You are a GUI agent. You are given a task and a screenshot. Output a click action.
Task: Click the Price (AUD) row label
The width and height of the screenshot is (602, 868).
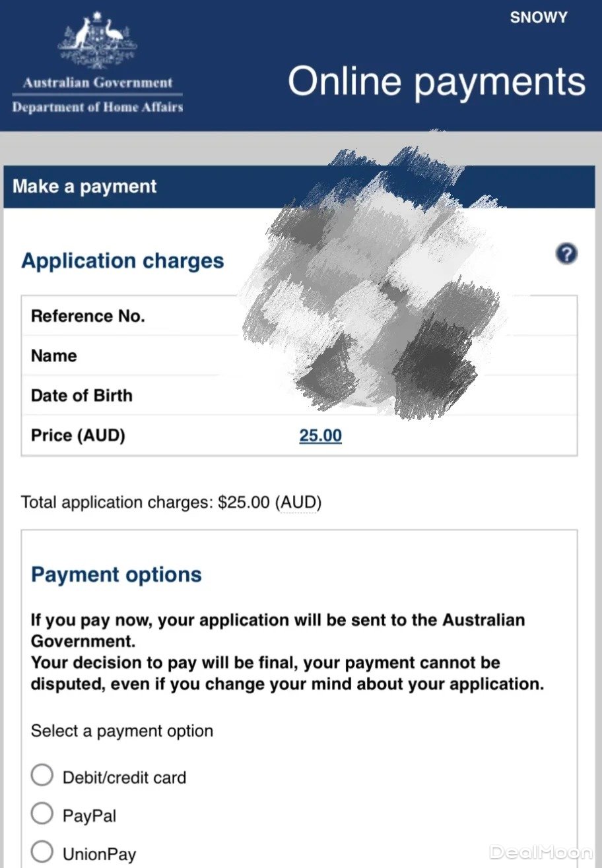tap(78, 435)
